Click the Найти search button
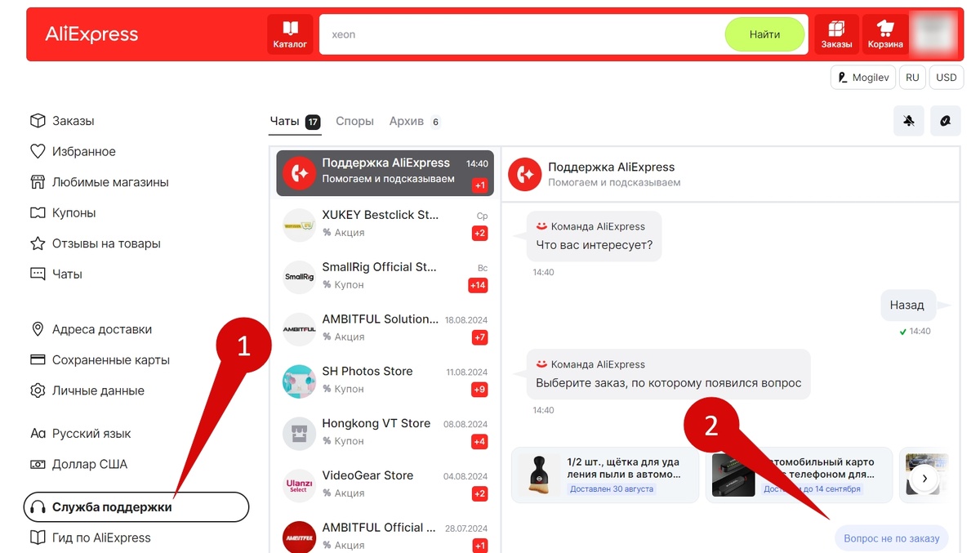The height and width of the screenshot is (553, 980). [764, 34]
